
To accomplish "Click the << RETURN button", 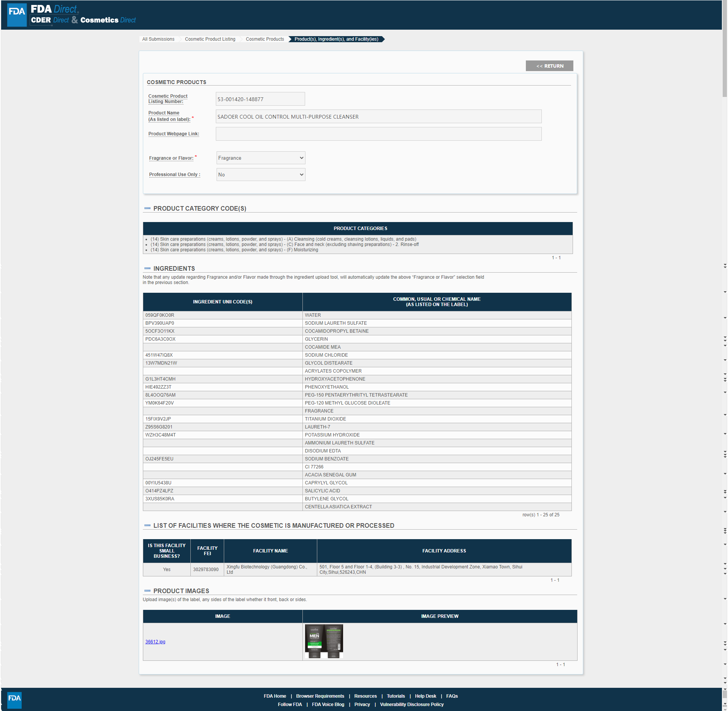I will click(549, 66).
